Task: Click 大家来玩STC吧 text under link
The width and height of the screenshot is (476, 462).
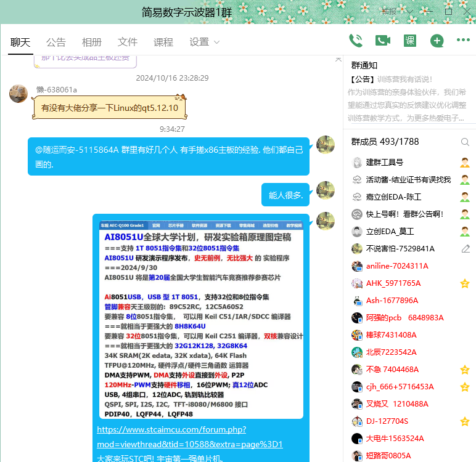Action: 160,458
